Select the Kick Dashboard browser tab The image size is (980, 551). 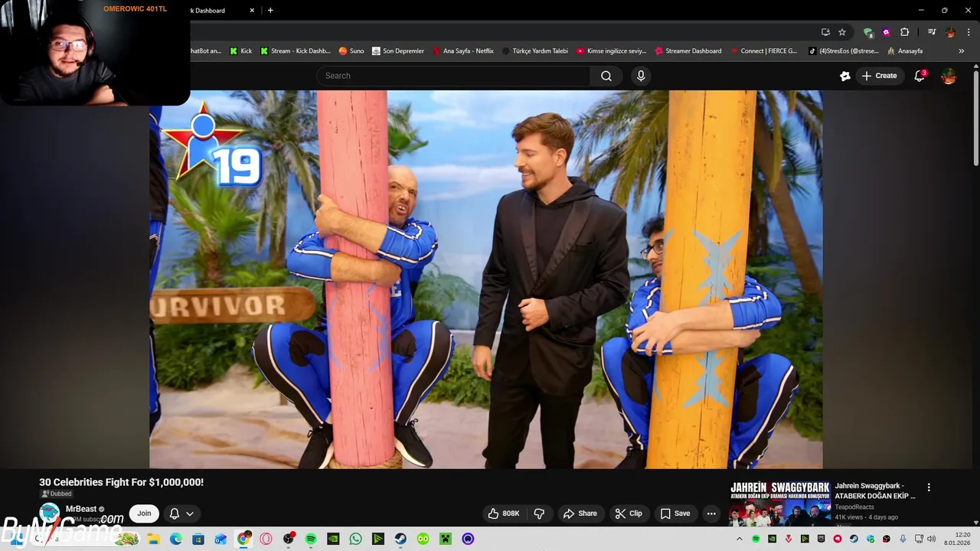(218, 10)
